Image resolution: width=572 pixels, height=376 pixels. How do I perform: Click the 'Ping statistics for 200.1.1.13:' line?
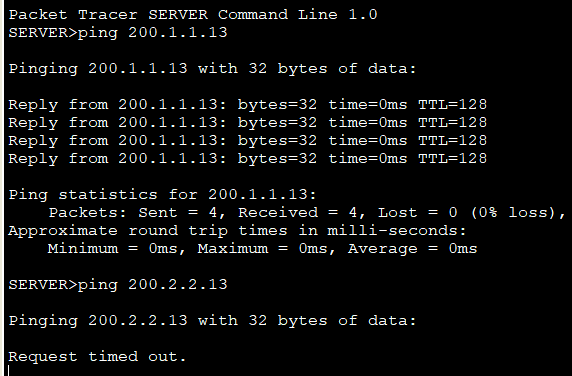click(x=162, y=194)
